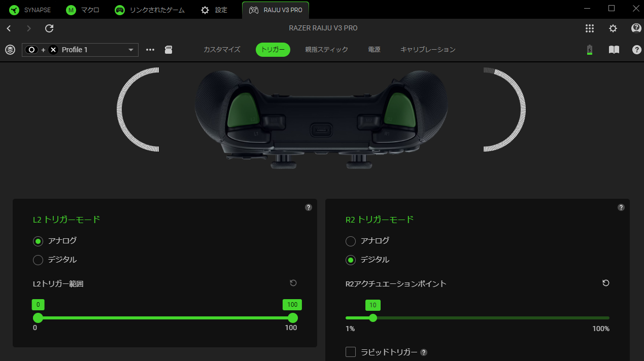
Task: Select the トリガー tab
Action: [273, 50]
